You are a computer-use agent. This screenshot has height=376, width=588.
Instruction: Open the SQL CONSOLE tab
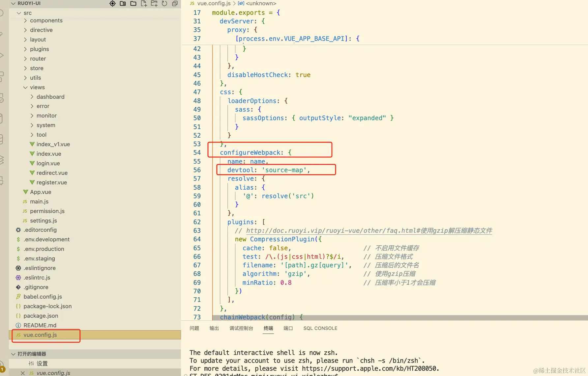tap(320, 328)
